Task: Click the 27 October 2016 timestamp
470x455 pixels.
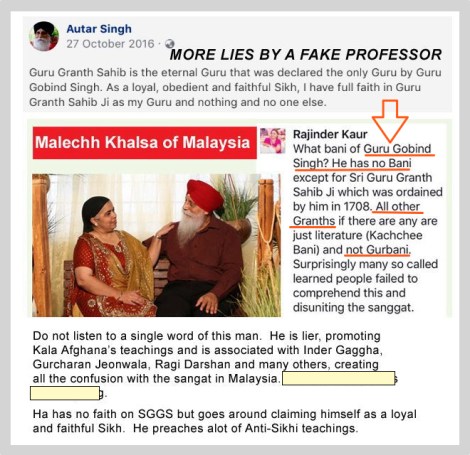Action: point(110,44)
